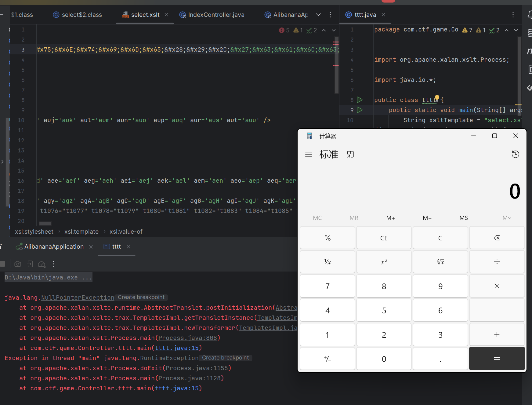This screenshot has width=532, height=405.
Task: Click the plus/minus sign toggle key
Action: [x=328, y=359]
